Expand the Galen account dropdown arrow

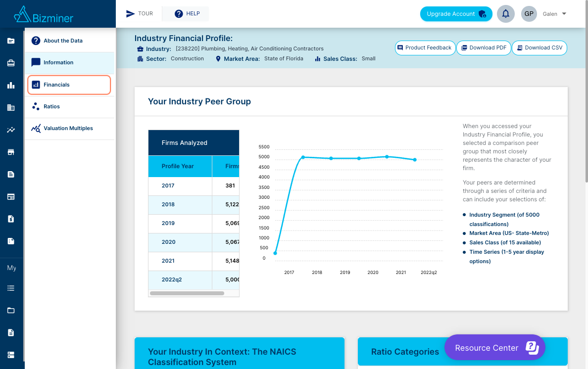click(x=564, y=14)
